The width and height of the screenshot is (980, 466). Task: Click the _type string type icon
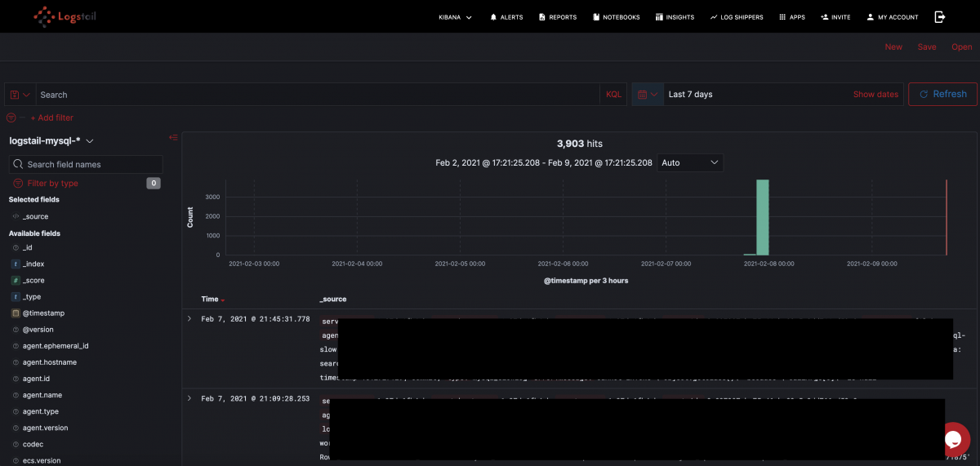(x=16, y=296)
